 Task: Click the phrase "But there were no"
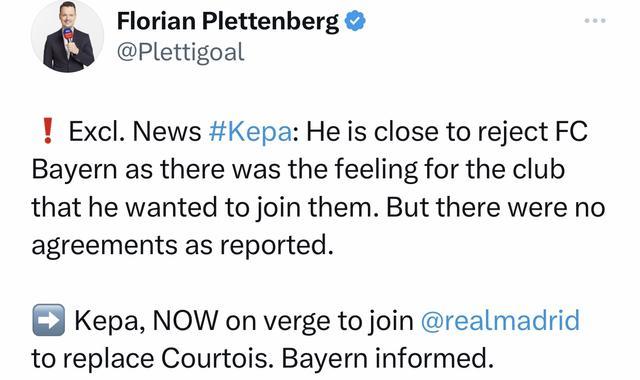coord(496,207)
